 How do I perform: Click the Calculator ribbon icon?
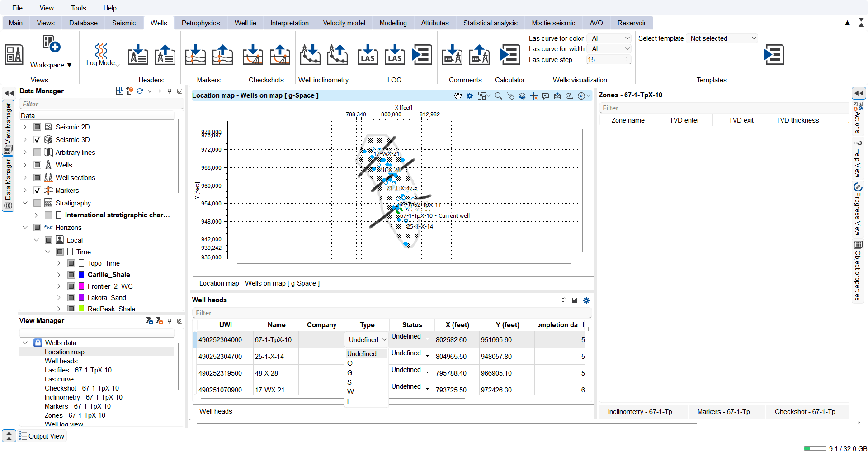point(509,55)
